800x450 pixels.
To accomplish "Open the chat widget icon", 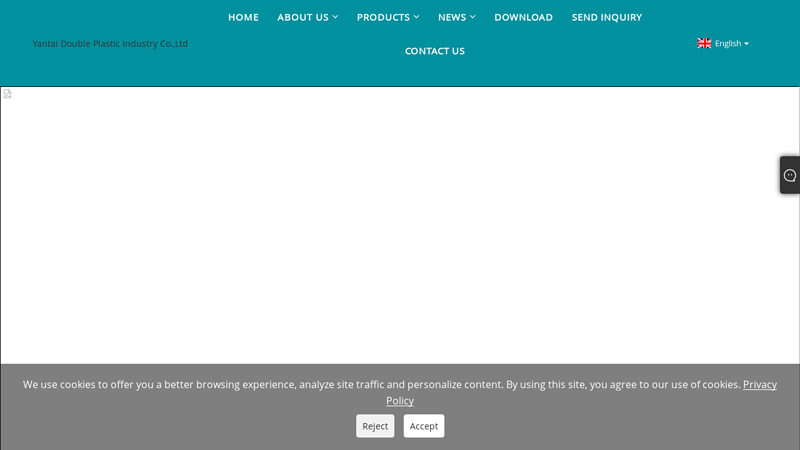I will click(790, 175).
